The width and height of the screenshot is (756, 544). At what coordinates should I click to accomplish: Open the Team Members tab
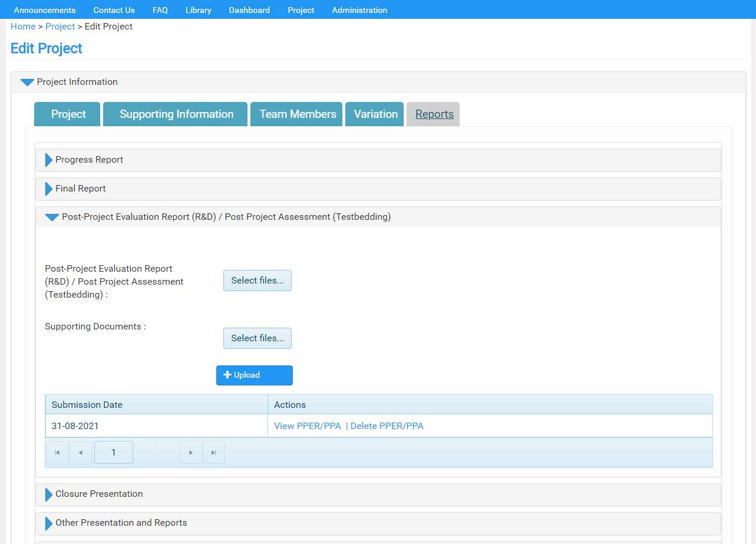tap(298, 114)
